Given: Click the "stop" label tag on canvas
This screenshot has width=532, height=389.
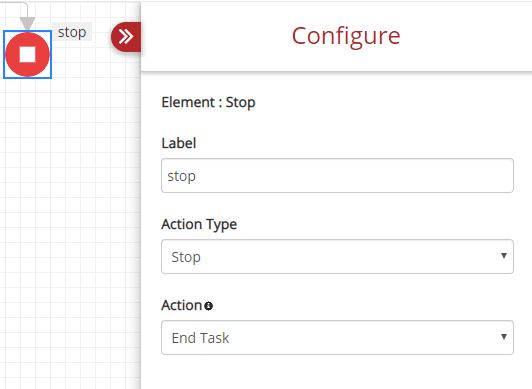Looking at the screenshot, I should coord(72,32).
